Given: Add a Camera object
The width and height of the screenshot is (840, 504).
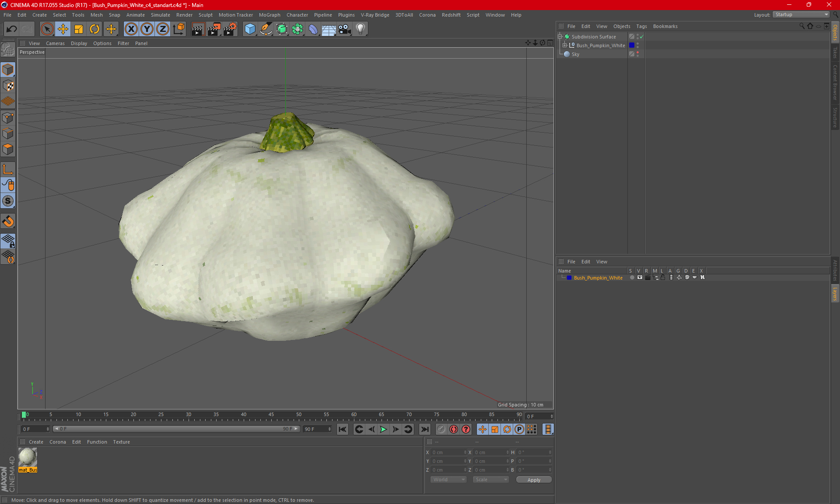Looking at the screenshot, I should coord(345,29).
